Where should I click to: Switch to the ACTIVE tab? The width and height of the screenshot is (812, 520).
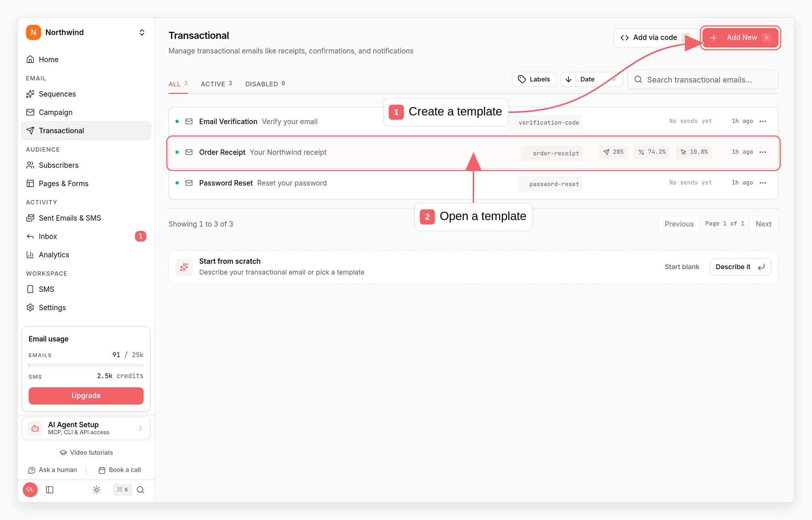coord(216,84)
